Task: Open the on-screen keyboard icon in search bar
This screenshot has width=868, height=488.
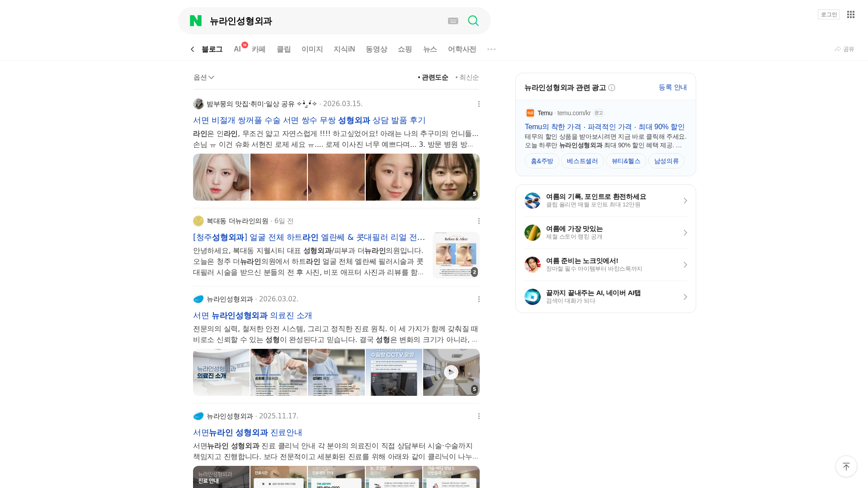Action: pyautogui.click(x=453, y=21)
